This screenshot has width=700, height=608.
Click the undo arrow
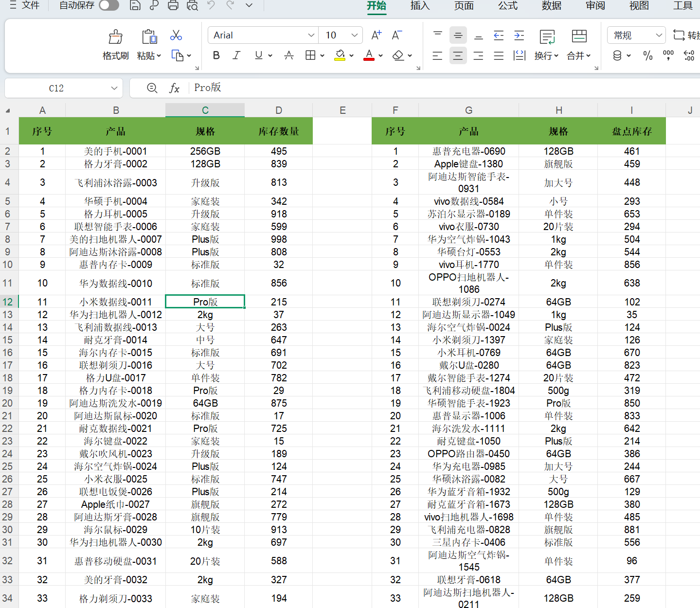point(211,5)
